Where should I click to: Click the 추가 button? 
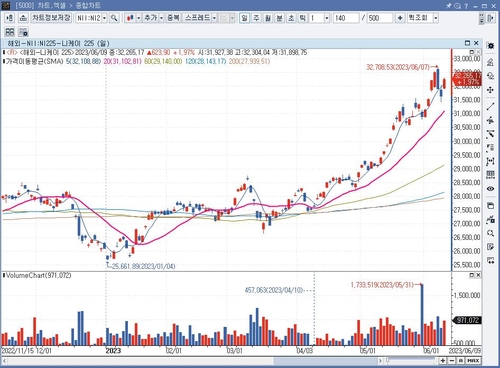150,18
